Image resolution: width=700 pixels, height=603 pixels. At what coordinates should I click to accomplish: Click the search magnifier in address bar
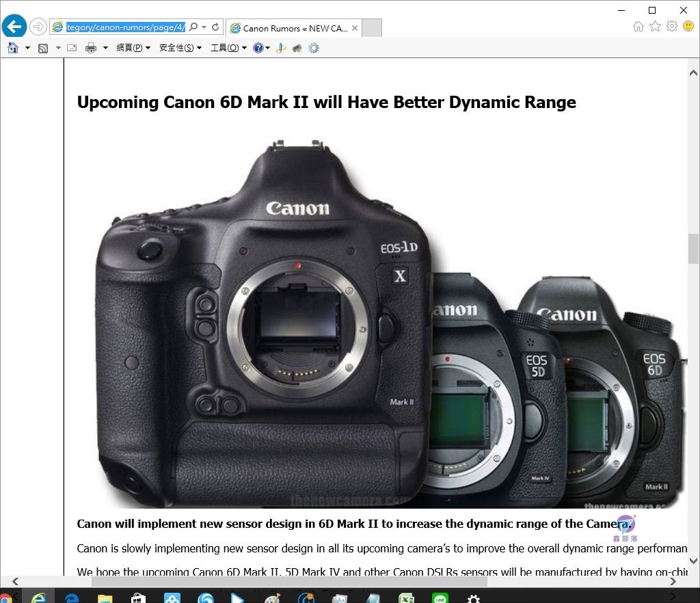[x=193, y=27]
